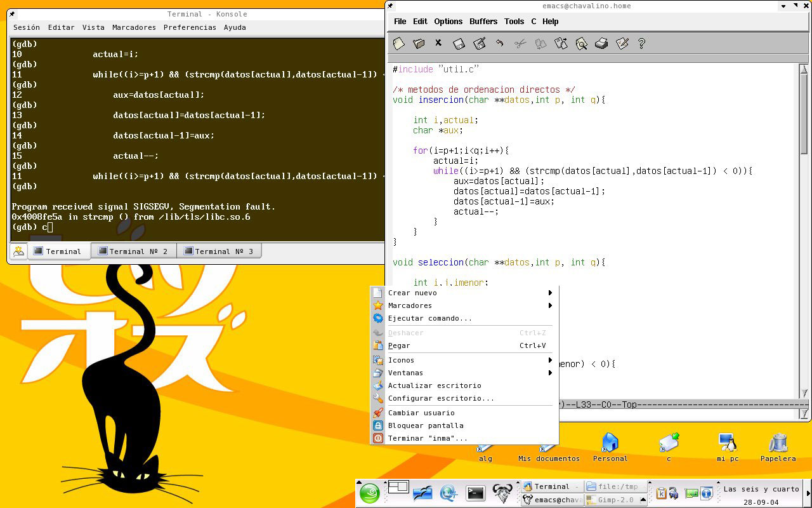Switch to the Terminal tab in Konsole
Screen dimensions: 812x508
[x=58, y=251]
